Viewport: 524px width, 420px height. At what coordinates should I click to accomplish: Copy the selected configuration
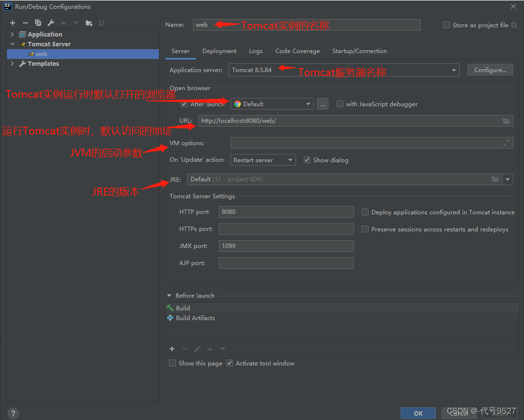point(38,23)
